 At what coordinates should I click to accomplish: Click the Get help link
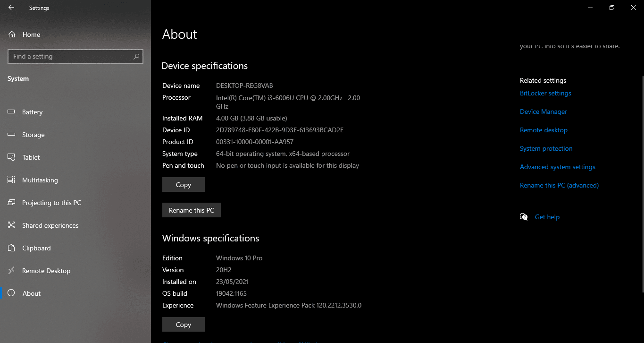point(547,217)
